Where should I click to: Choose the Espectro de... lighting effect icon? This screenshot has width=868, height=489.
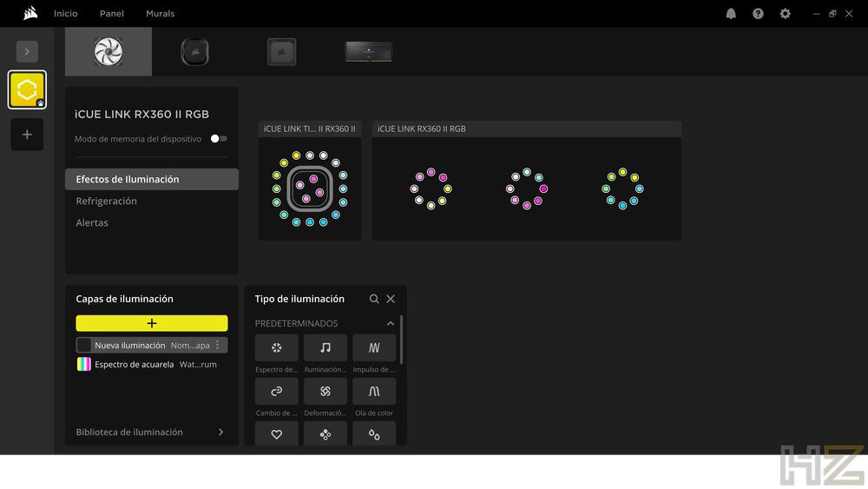[276, 347]
